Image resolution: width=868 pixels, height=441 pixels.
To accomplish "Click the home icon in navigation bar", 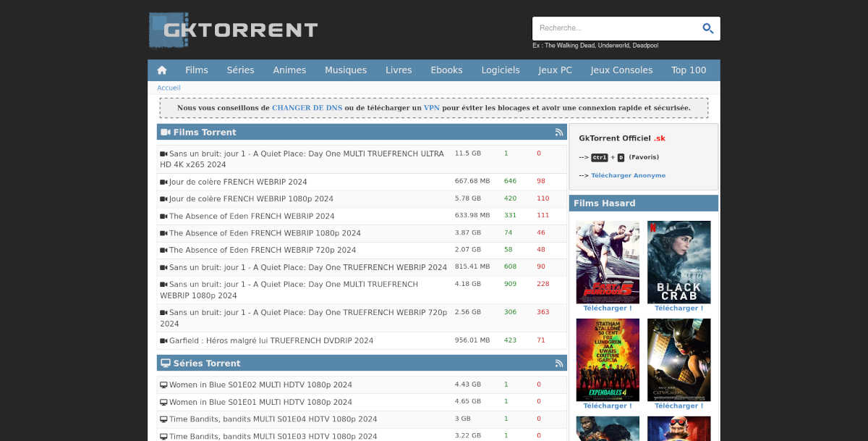I will point(162,70).
